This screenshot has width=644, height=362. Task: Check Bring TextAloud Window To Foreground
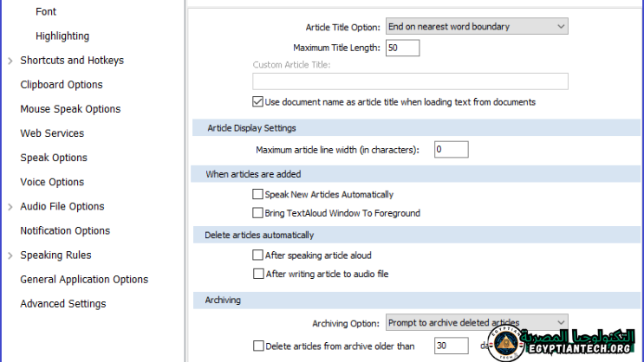pyautogui.click(x=257, y=213)
